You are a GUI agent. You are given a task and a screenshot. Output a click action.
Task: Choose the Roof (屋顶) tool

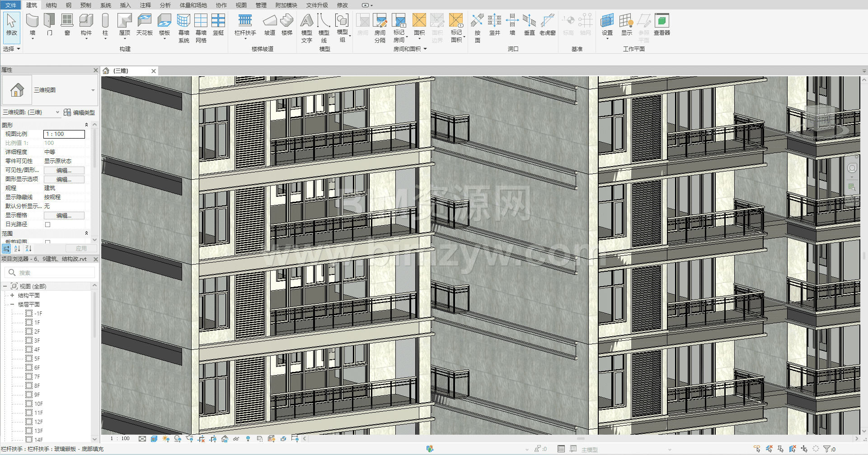click(x=124, y=22)
